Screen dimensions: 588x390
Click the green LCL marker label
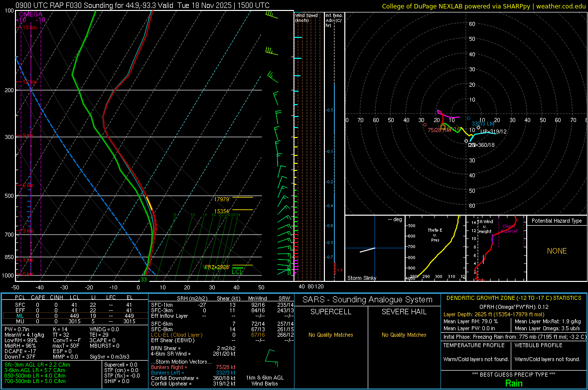point(237,272)
